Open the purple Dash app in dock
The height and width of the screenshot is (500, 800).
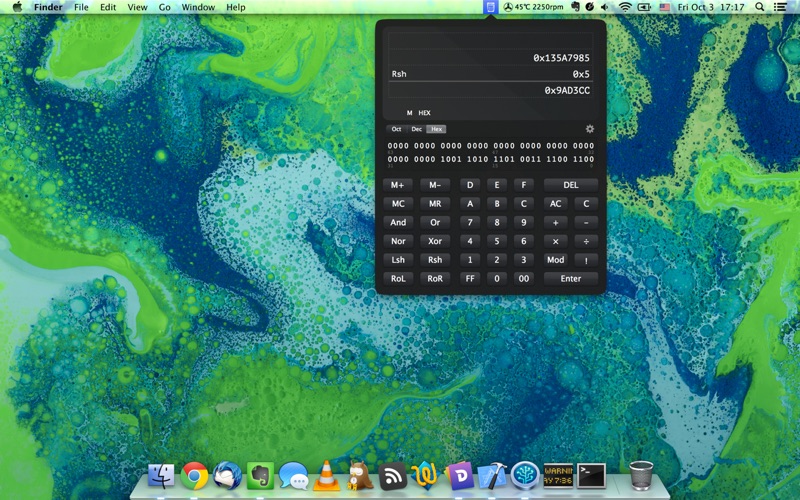(459, 477)
